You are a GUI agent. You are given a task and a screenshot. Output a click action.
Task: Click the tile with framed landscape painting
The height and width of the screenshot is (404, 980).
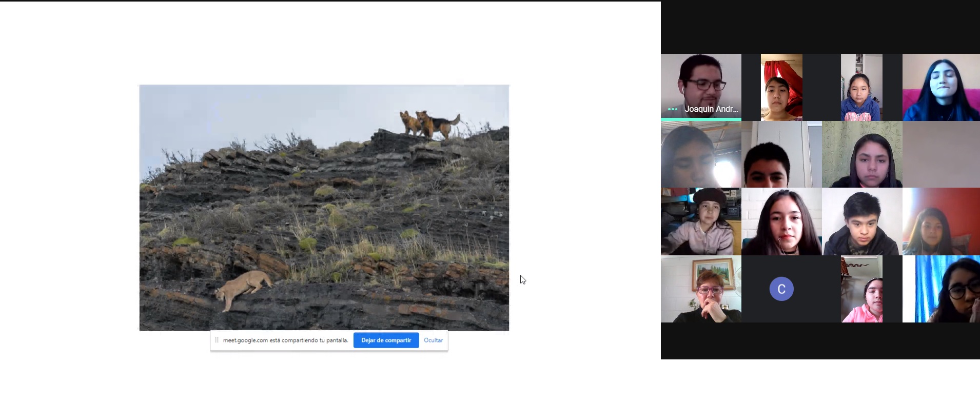(700, 289)
